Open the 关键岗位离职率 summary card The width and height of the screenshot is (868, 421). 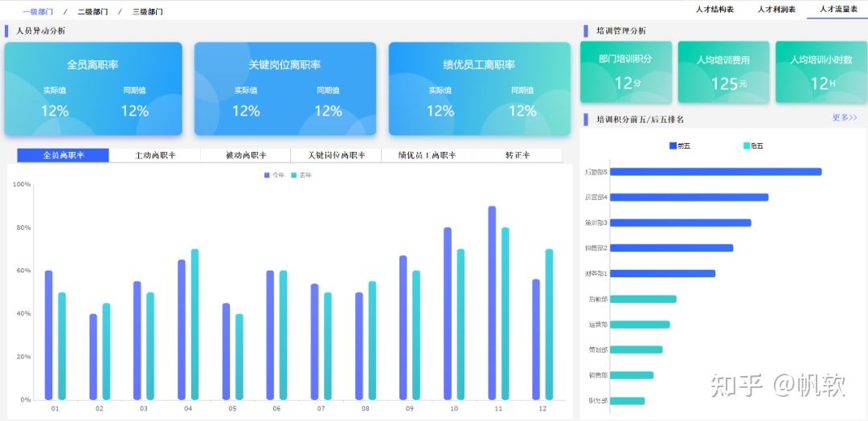tap(285, 88)
